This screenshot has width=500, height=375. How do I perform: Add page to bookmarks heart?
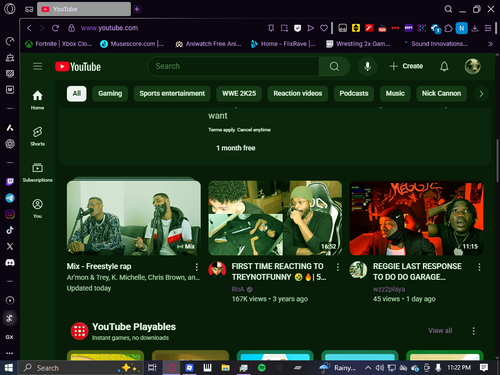tap(324, 28)
